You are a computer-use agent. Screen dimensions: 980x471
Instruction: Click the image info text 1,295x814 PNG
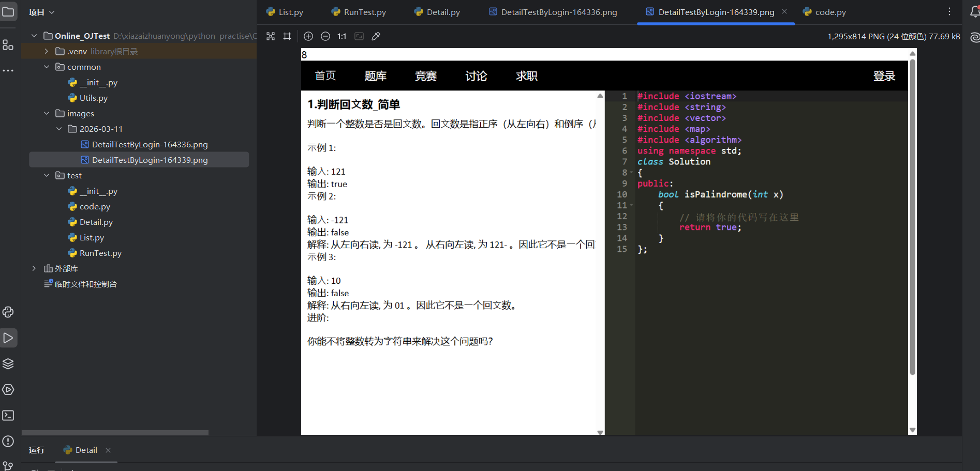coord(894,36)
